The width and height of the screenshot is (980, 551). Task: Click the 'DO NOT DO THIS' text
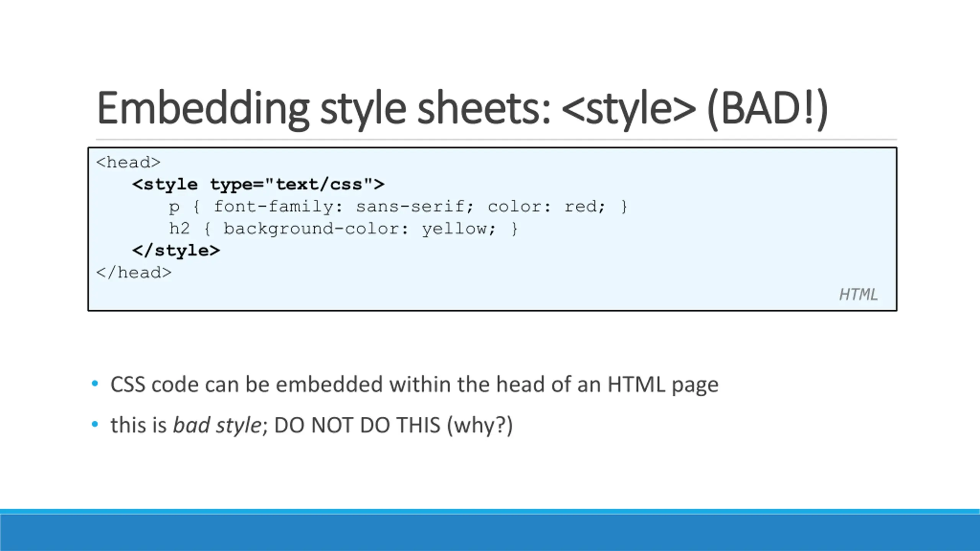[357, 425]
